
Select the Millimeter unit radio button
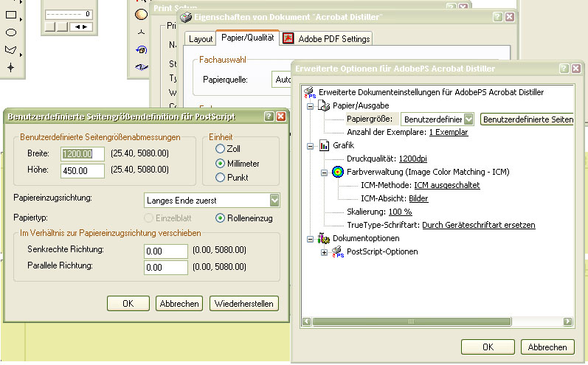point(220,164)
